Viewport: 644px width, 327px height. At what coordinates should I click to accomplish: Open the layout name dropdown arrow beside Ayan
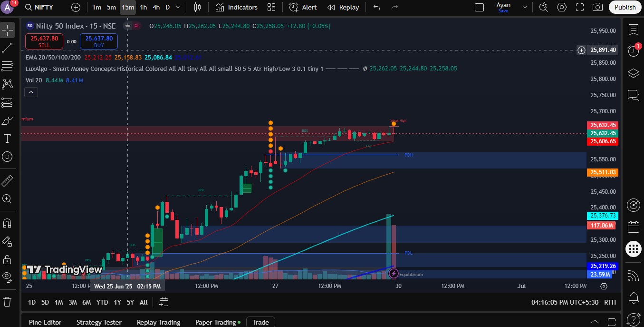[525, 7]
